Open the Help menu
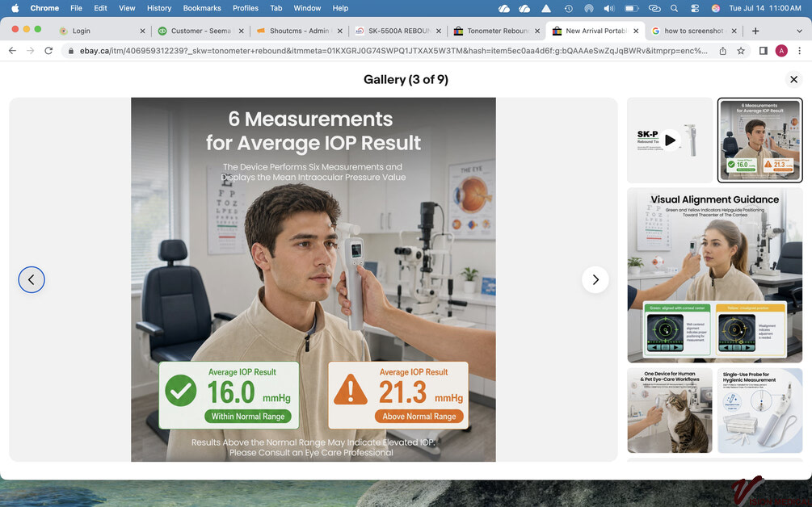 [340, 8]
